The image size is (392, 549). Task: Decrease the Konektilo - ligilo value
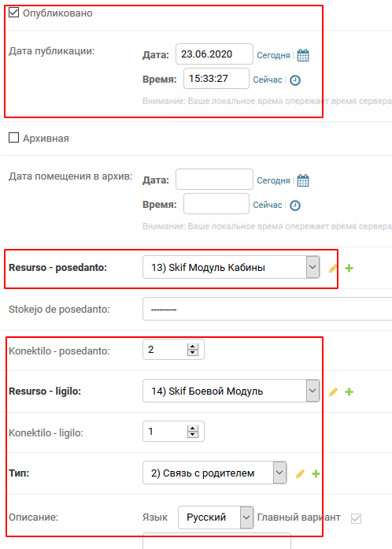[x=193, y=435]
